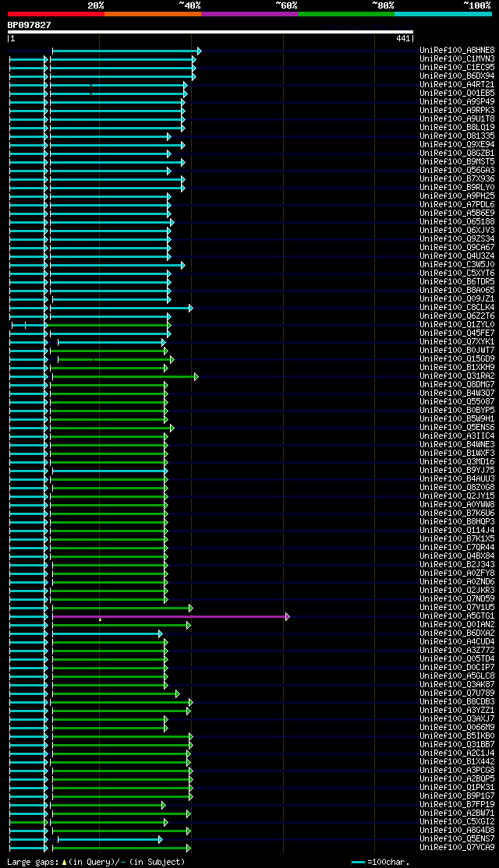The width and height of the screenshot is (499, 868).
Task: Select the UniRef100_Q56GA3 label
Action: [458, 171]
